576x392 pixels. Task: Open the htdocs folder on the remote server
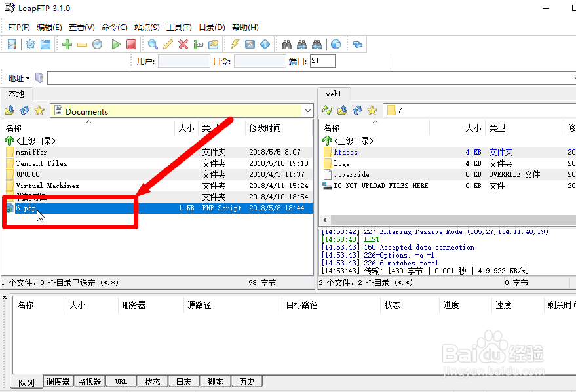pos(345,152)
